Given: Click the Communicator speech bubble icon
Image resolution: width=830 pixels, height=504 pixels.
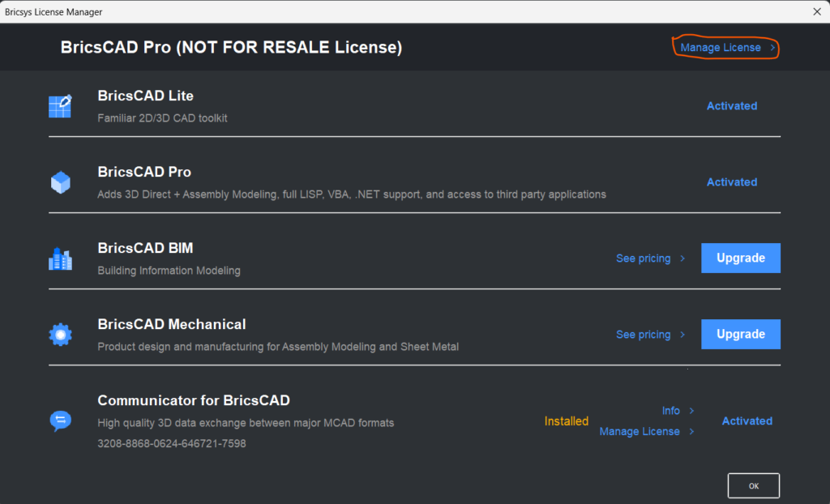Looking at the screenshot, I should [60, 421].
